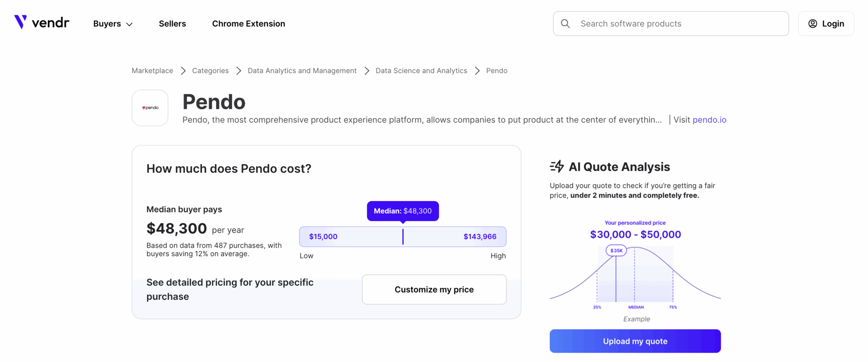Expand the Buyers dropdown menu

pos(107,24)
